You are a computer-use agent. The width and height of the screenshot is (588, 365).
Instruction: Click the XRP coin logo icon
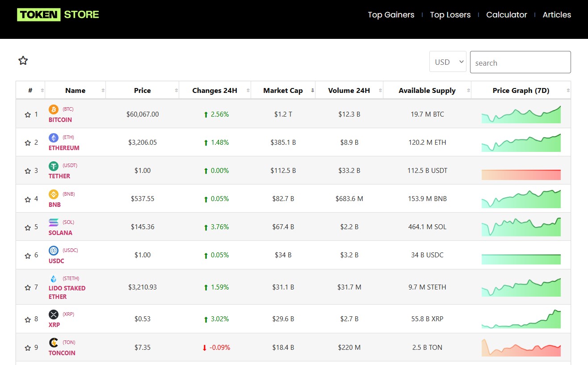pos(54,315)
